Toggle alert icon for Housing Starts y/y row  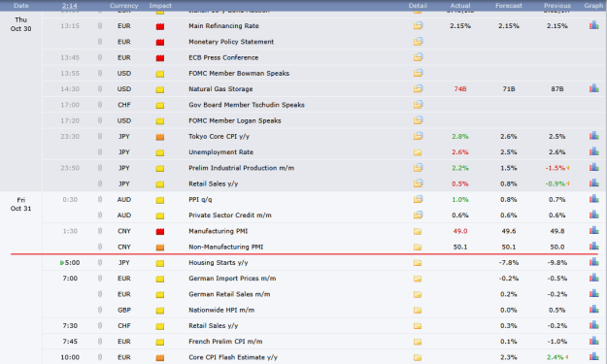100,263
